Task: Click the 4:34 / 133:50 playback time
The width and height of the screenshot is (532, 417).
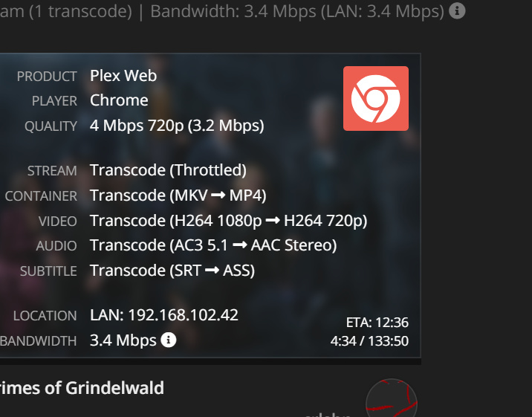Action: [369, 341]
